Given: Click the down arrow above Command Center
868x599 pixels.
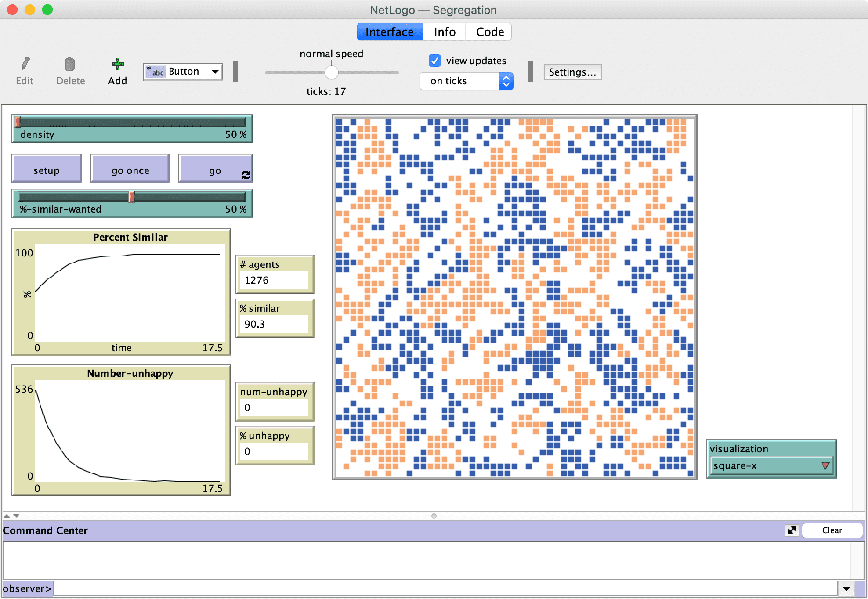Looking at the screenshot, I should [16, 516].
